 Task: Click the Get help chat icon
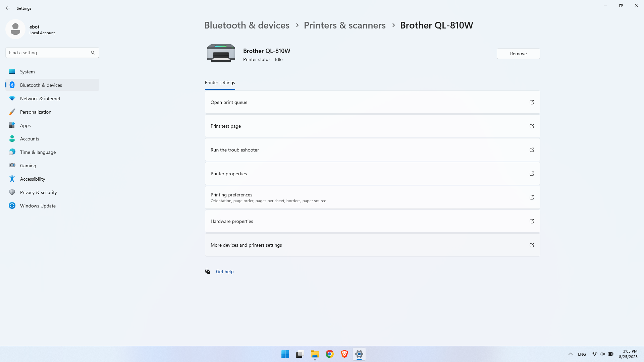(x=208, y=271)
